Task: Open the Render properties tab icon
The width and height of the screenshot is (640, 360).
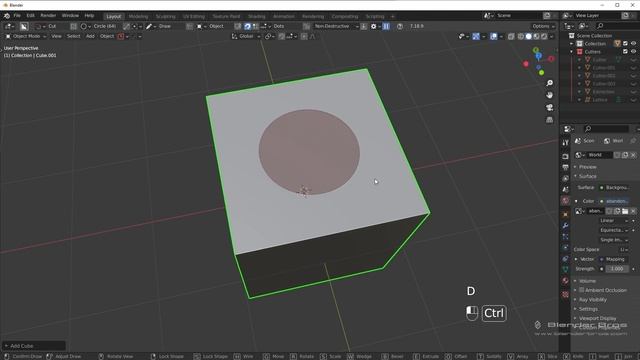Action: [x=565, y=156]
